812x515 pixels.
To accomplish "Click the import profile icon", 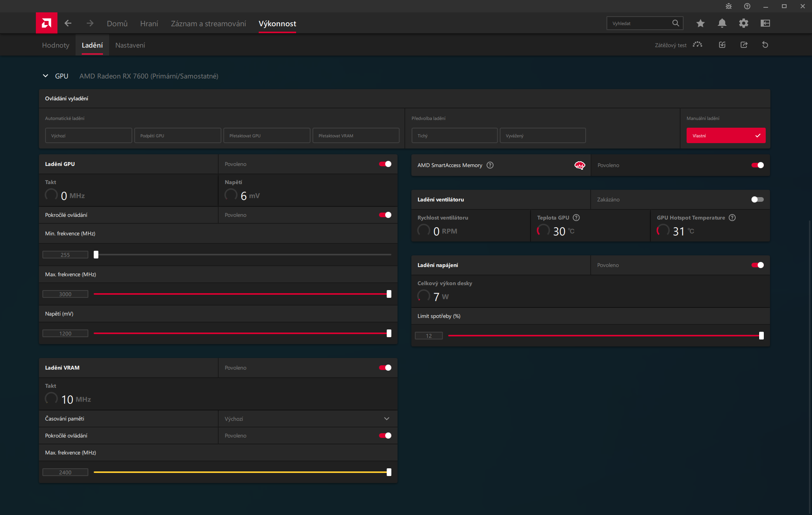I will click(722, 45).
